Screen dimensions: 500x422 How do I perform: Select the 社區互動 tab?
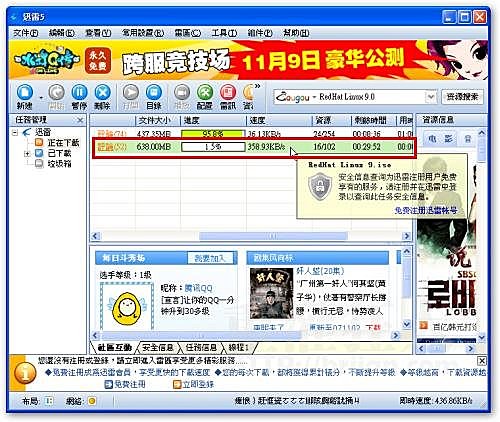click(115, 348)
